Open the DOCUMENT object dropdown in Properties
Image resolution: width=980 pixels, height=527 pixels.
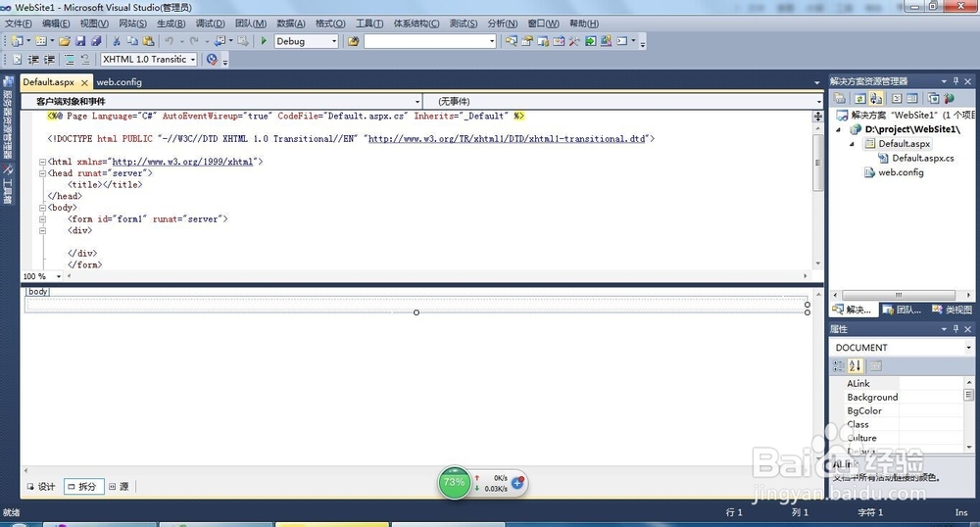coord(968,348)
